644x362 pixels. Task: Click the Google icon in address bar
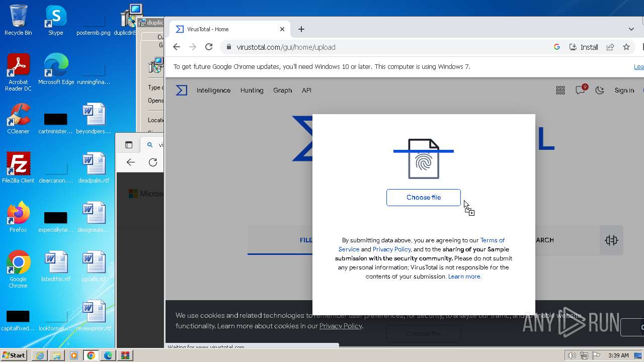(557, 47)
